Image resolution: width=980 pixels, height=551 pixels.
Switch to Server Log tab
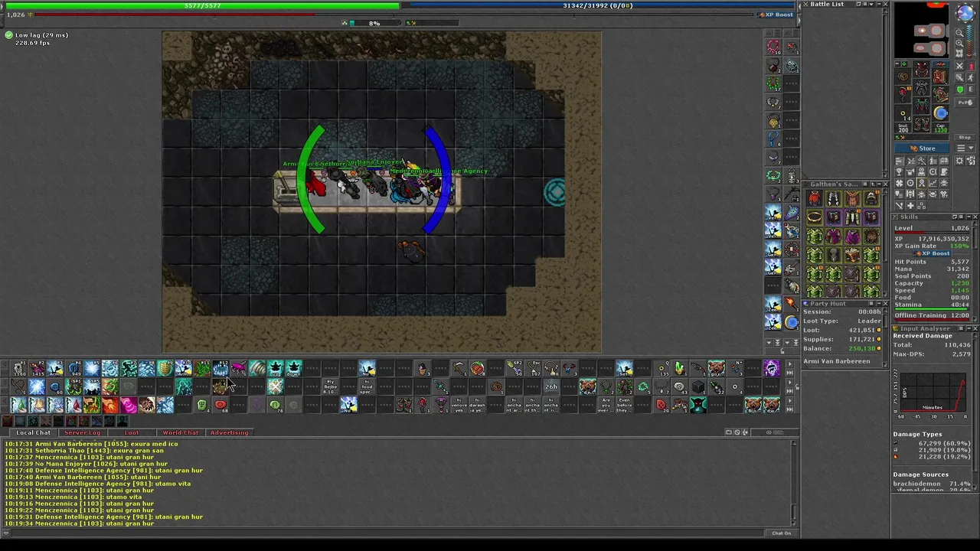pyautogui.click(x=82, y=432)
